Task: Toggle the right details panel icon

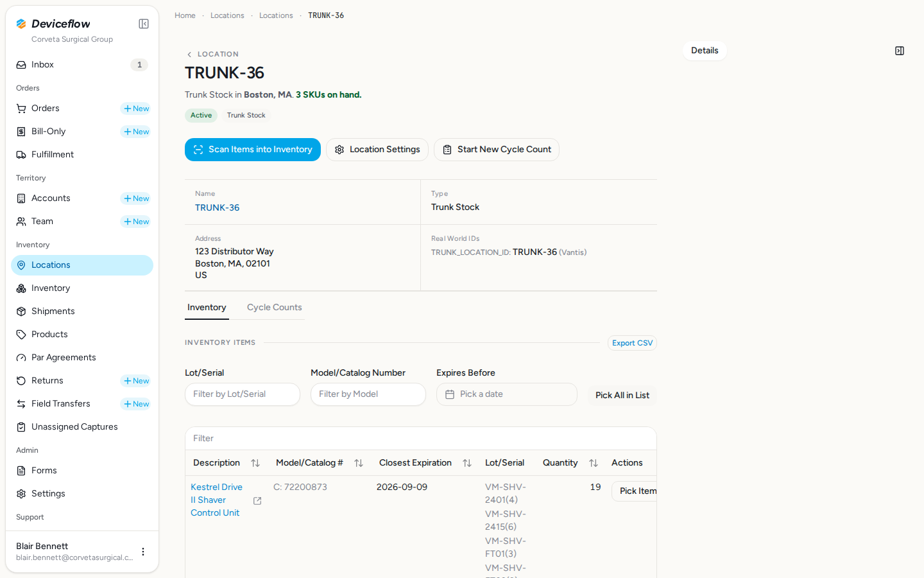Action: pyautogui.click(x=900, y=51)
